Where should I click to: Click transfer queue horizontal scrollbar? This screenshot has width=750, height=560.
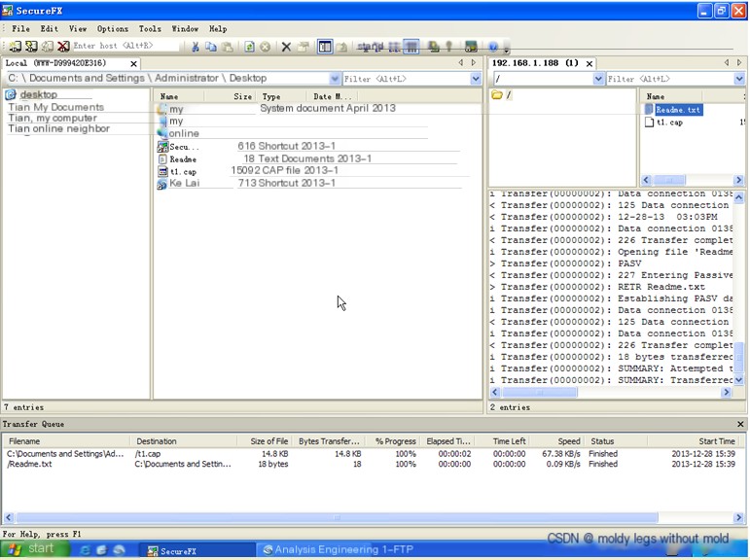[337, 517]
